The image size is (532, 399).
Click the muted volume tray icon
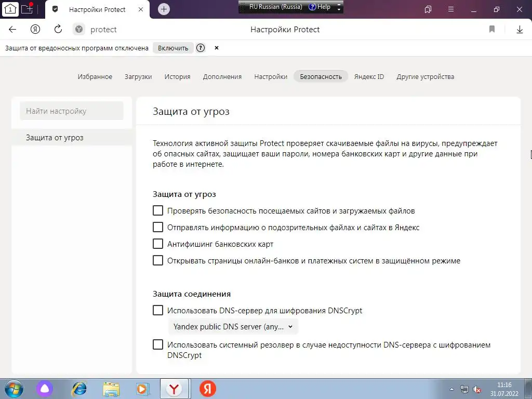[477, 389]
